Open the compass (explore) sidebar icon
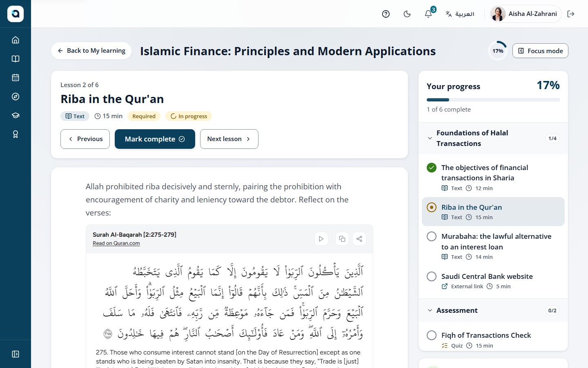588x368 pixels. coord(16,96)
